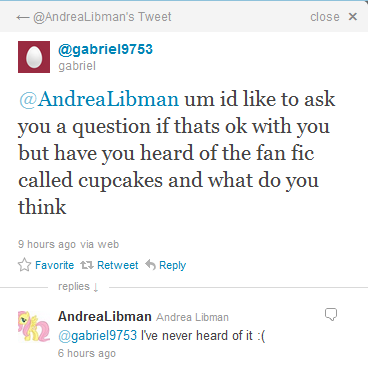Open the Fluttershy pony avatar
This screenshot has width=368, height=371.
coord(34,326)
